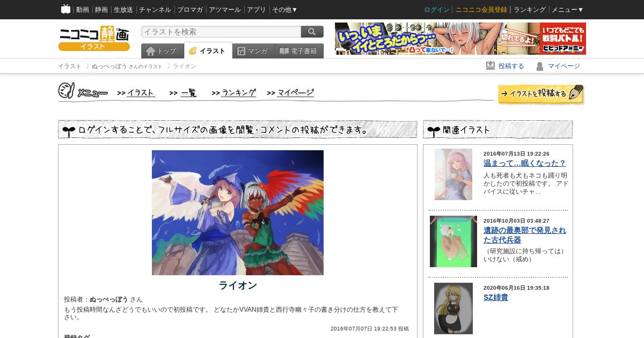
Task: Open 生放送 in top bar
Action: [x=123, y=10]
